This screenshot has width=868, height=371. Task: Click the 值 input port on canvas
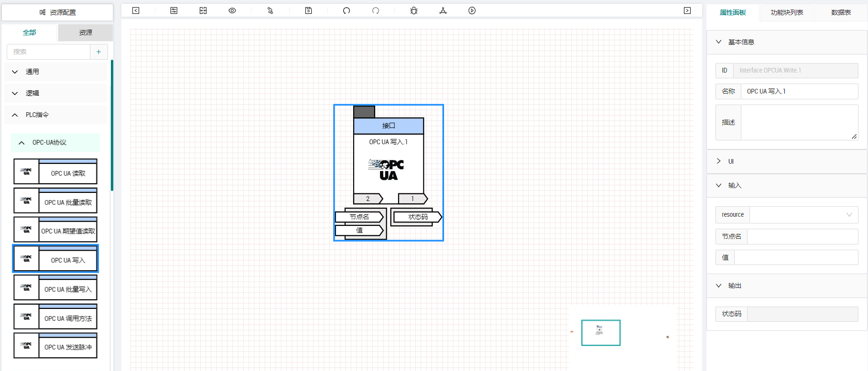pos(359,231)
